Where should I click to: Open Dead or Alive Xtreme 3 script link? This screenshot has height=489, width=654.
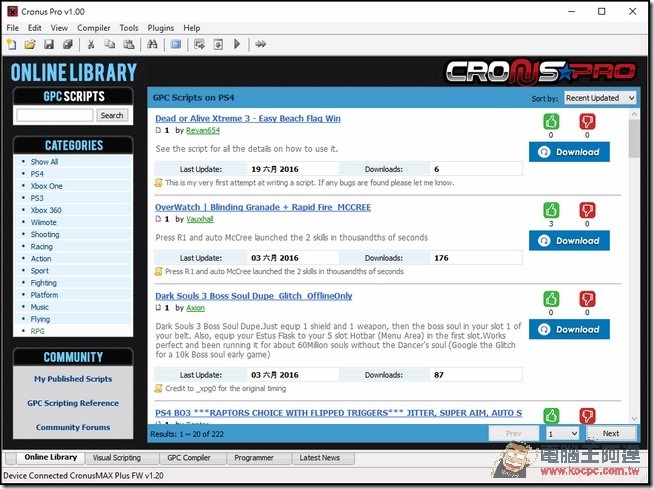coord(248,118)
